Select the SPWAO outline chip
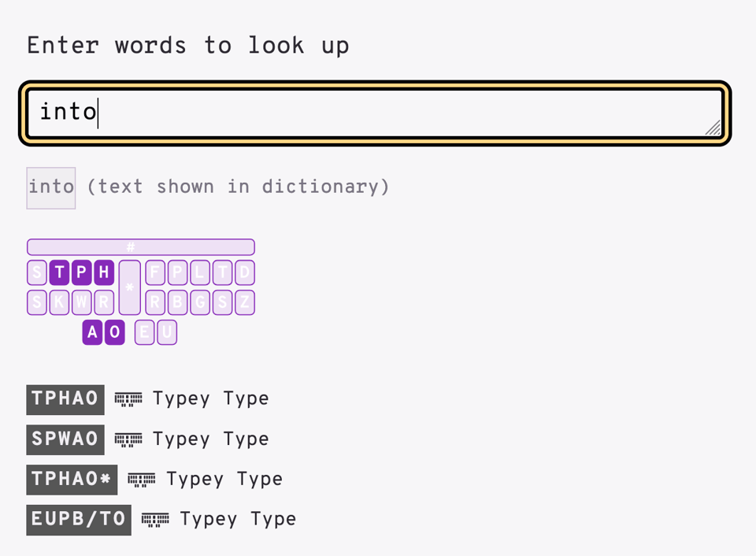 (65, 439)
